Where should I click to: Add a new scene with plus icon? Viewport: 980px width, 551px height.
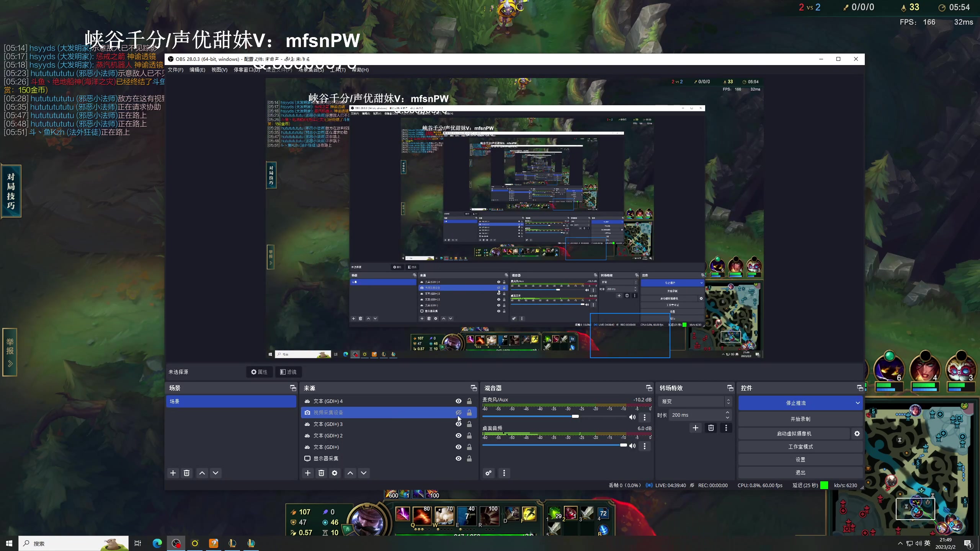173,473
